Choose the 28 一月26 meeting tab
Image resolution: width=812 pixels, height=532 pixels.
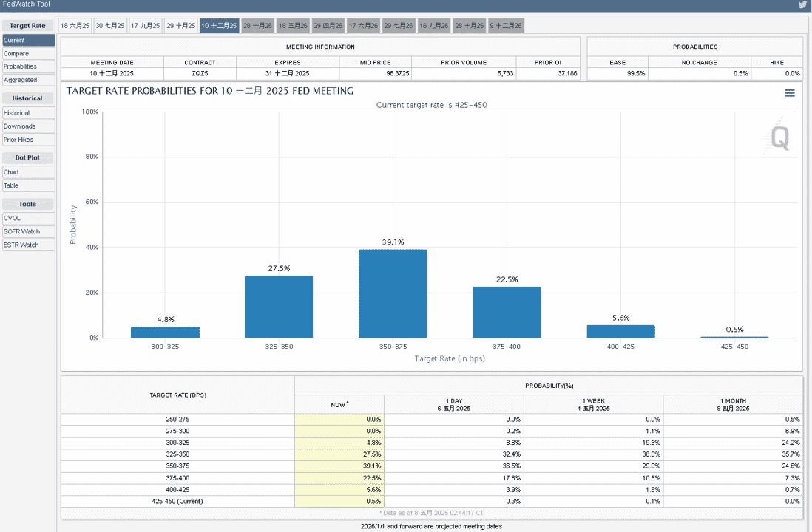coord(257,26)
